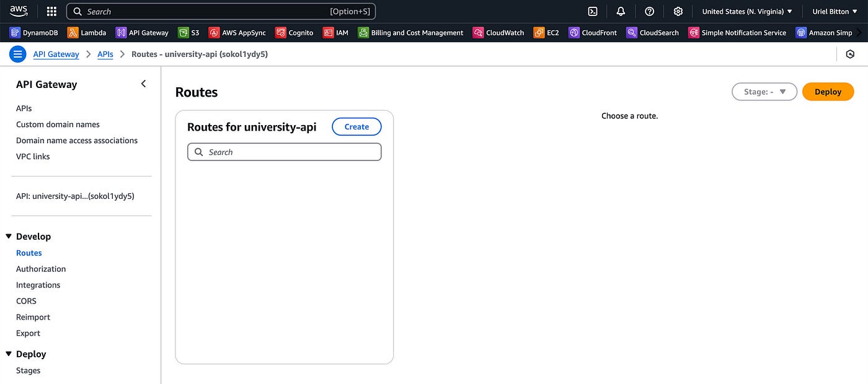Image resolution: width=868 pixels, height=384 pixels.
Task: Open Domain name access associations
Action: pyautogui.click(x=77, y=141)
